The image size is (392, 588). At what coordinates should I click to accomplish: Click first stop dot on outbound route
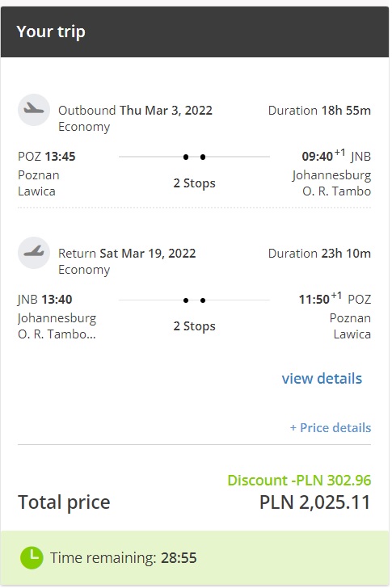click(x=186, y=157)
